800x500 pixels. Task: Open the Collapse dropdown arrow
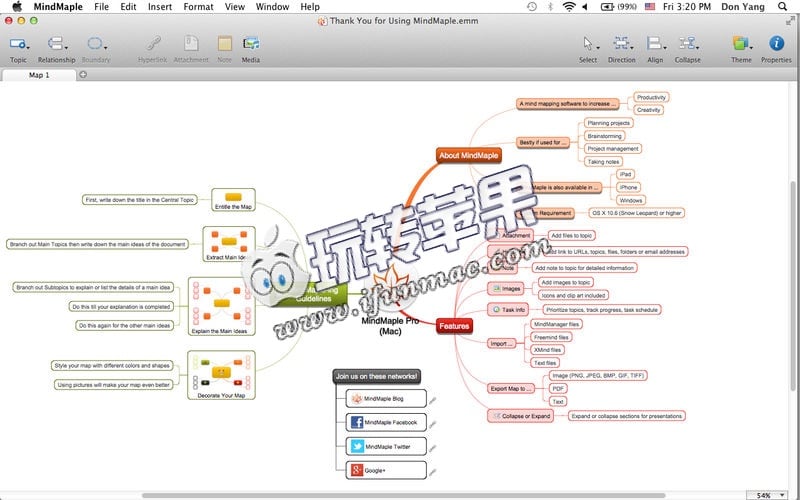pyautogui.click(x=697, y=47)
